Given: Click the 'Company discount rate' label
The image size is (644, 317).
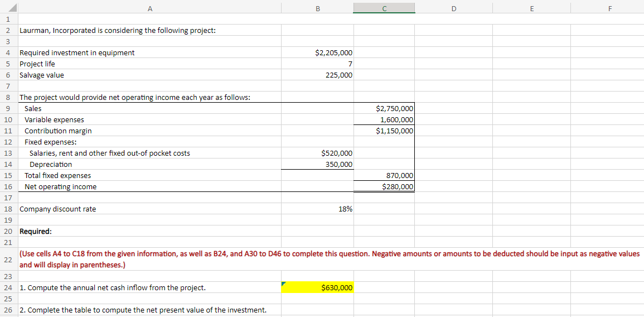Looking at the screenshot, I should [x=58, y=209].
